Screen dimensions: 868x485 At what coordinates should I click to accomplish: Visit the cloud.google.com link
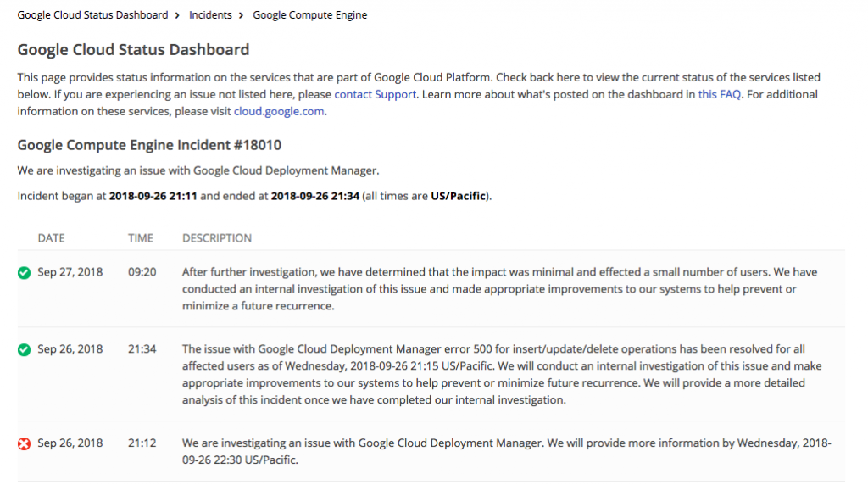[x=279, y=111]
